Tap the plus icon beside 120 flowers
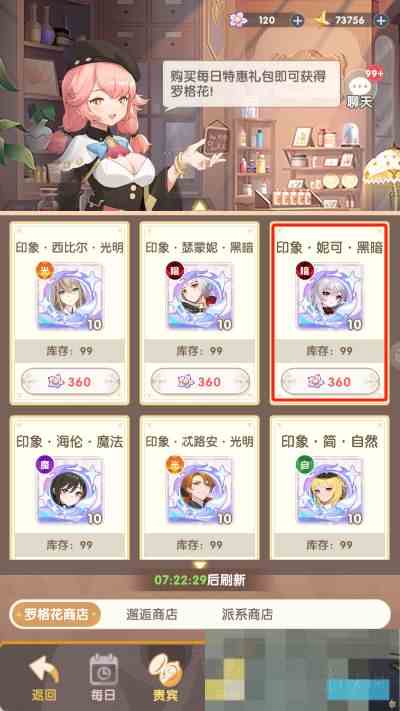The height and width of the screenshot is (711, 400). click(297, 20)
